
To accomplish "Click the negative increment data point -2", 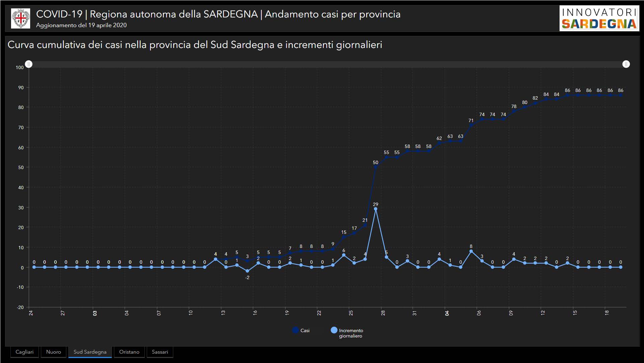I will 247,271.
